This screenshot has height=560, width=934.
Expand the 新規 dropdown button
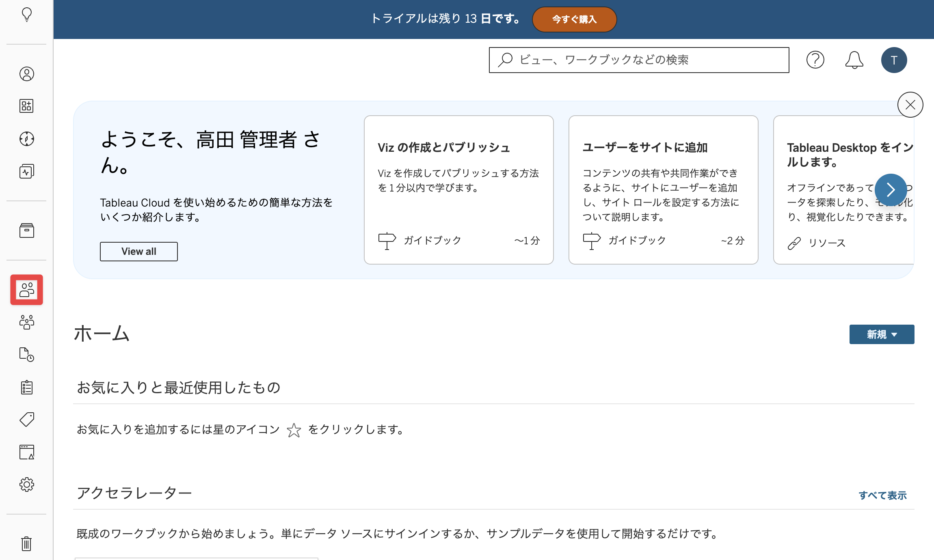tap(882, 334)
